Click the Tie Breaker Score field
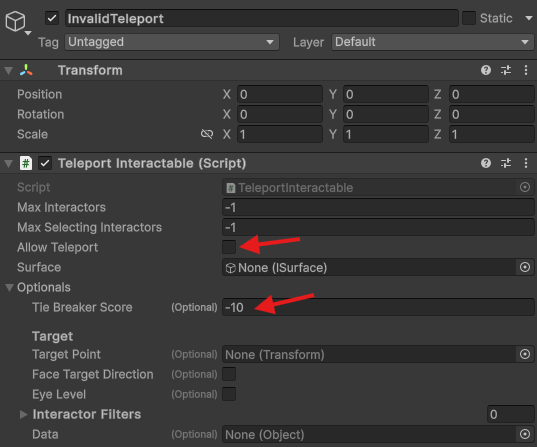Screen dimensions: 537x447 tap(378, 307)
